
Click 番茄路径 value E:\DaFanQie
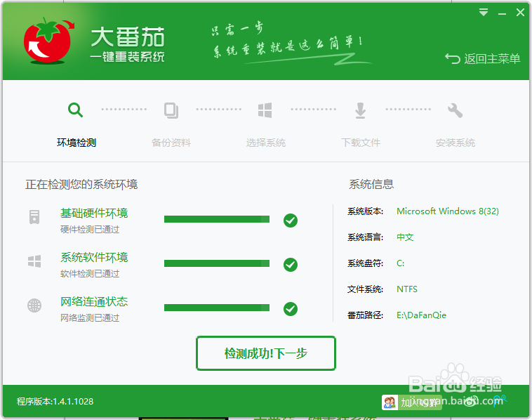click(x=421, y=315)
